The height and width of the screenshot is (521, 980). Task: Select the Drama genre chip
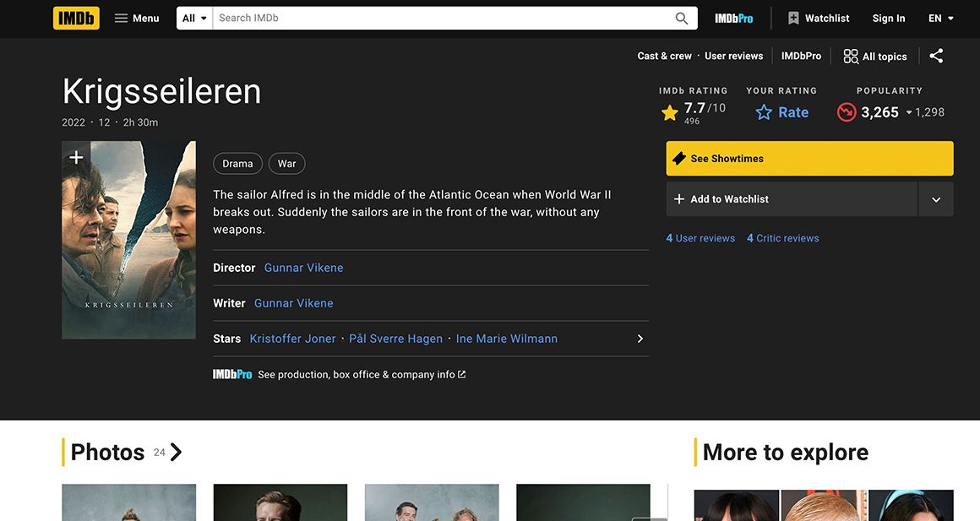(237, 164)
